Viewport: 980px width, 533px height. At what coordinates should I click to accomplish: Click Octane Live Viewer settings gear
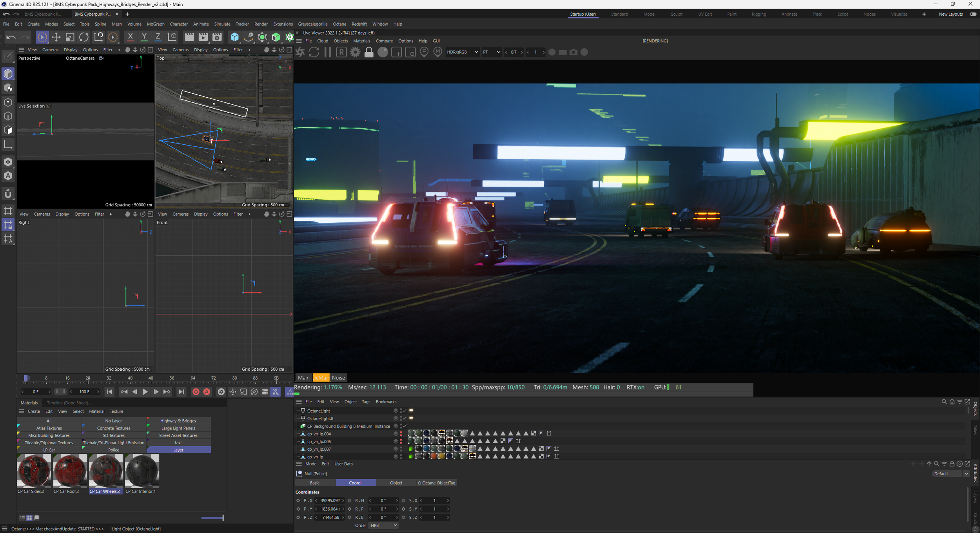tap(355, 52)
